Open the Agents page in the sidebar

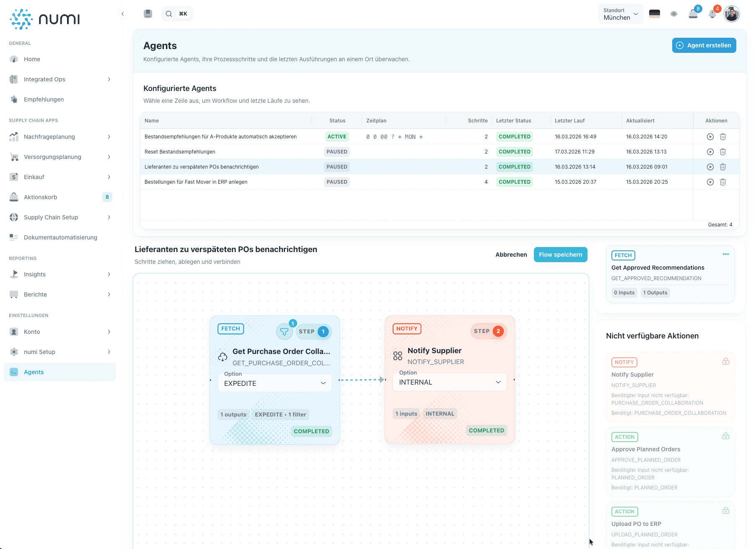point(60,372)
